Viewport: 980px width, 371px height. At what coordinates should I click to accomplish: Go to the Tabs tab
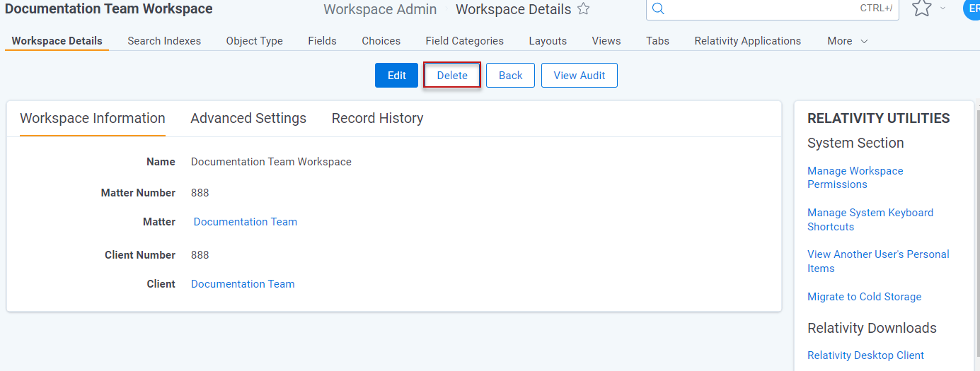(x=657, y=41)
